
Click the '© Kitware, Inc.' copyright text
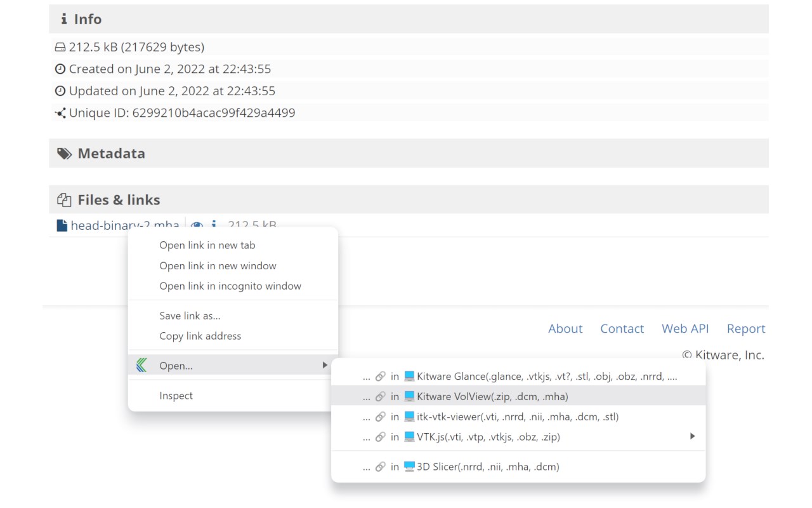coord(723,356)
